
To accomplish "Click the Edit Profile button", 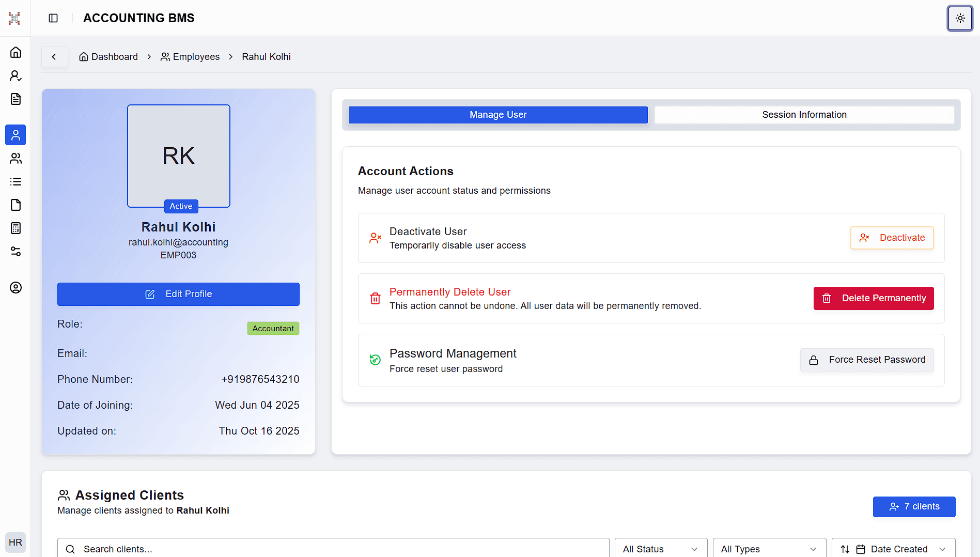I will pos(178,294).
